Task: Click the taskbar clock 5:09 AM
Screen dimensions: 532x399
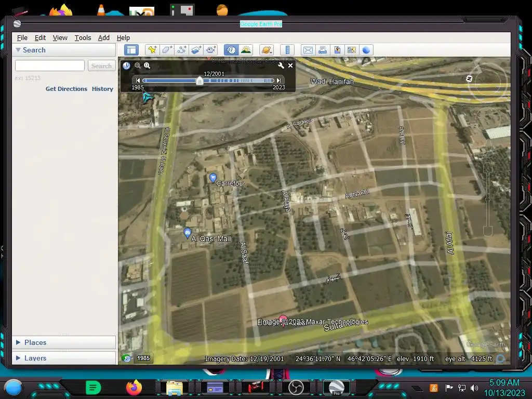Action: click(x=504, y=382)
